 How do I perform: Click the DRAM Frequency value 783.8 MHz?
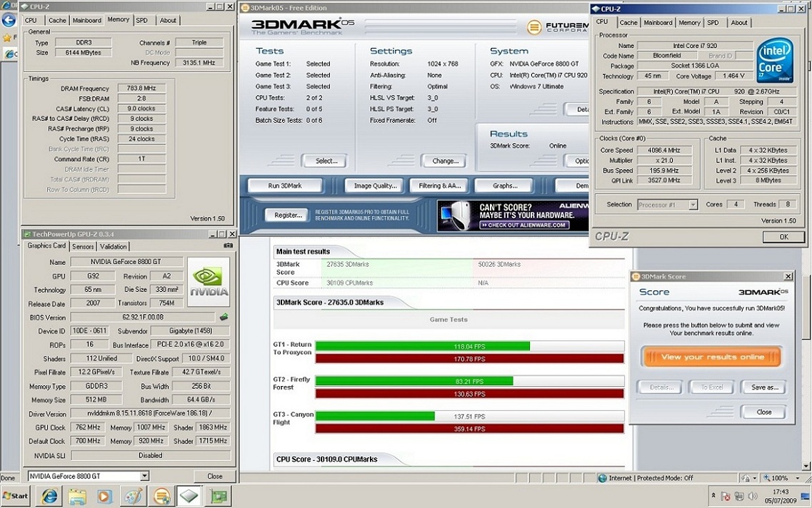[x=142, y=88]
